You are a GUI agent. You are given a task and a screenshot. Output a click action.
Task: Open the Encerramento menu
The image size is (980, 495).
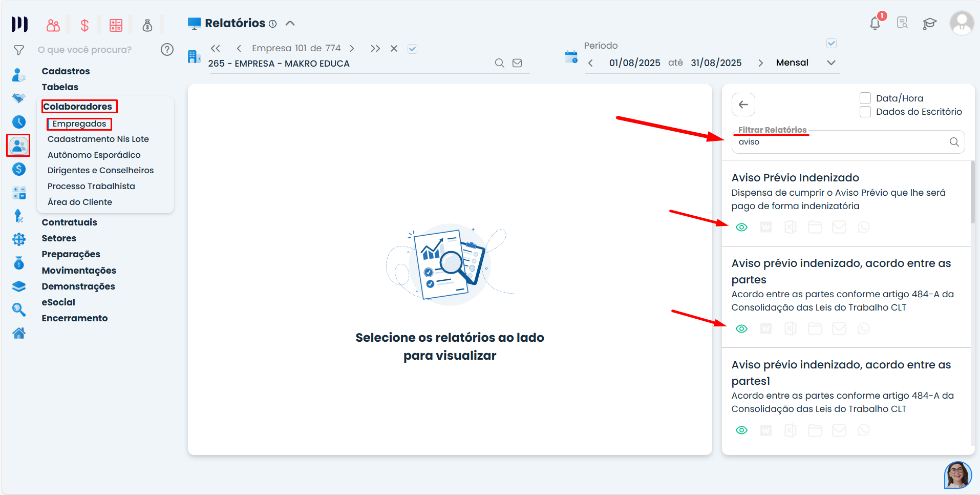[x=75, y=318]
